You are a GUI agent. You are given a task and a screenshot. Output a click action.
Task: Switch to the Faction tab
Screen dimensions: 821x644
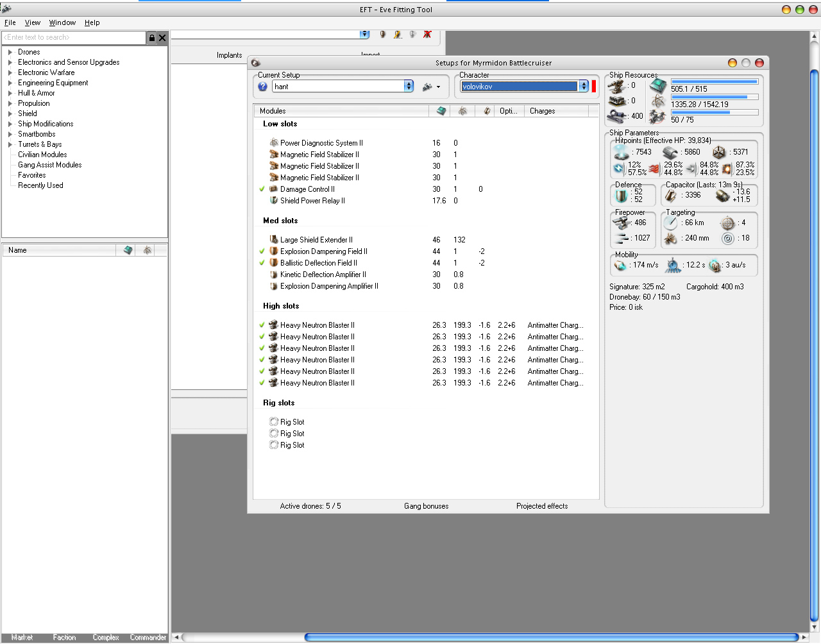[64, 637]
